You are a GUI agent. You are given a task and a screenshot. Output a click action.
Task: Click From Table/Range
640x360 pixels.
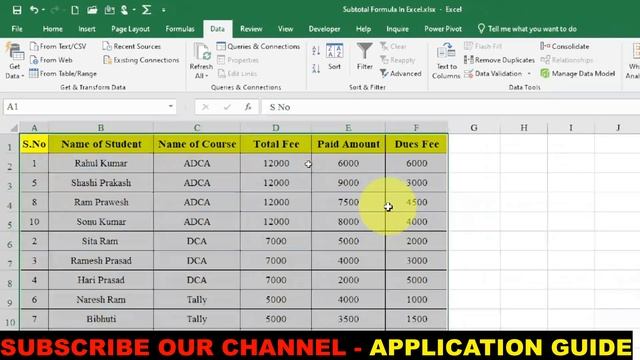click(x=63, y=73)
